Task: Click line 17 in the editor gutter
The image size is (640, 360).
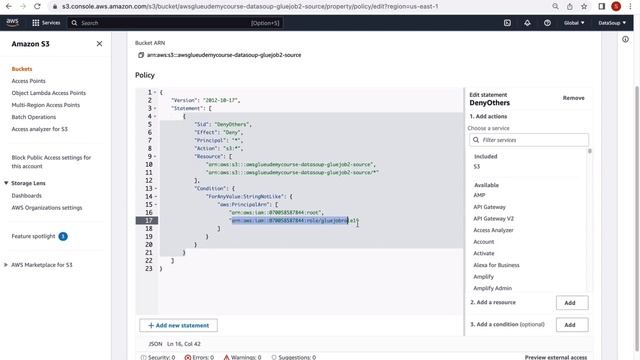Action: (147, 220)
